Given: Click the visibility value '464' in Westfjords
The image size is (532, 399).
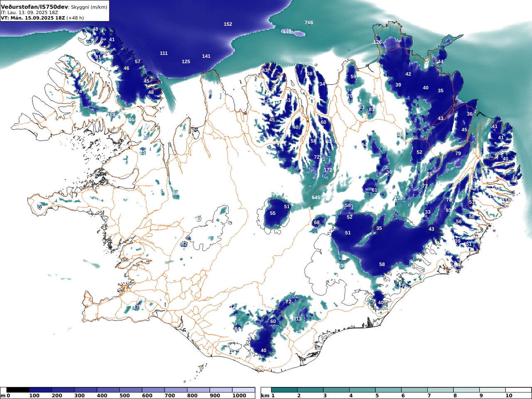Looking at the screenshot, I should tap(132, 120).
